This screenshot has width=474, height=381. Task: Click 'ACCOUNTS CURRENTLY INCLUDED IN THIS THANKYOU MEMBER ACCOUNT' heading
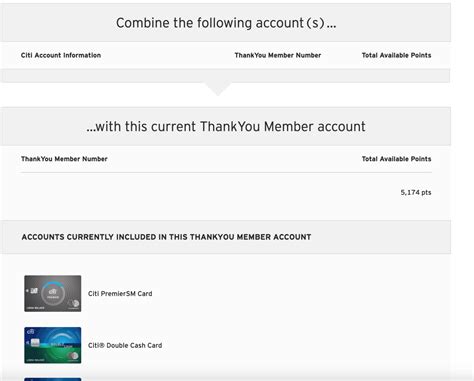tap(166, 237)
